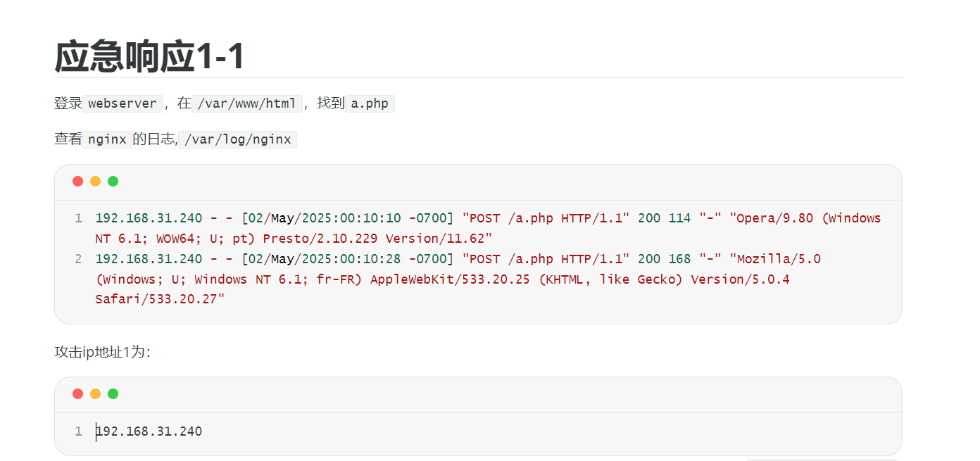The image size is (980, 461).
Task: Click the 192.168.31.240 text in the bottom block
Action: click(x=149, y=431)
